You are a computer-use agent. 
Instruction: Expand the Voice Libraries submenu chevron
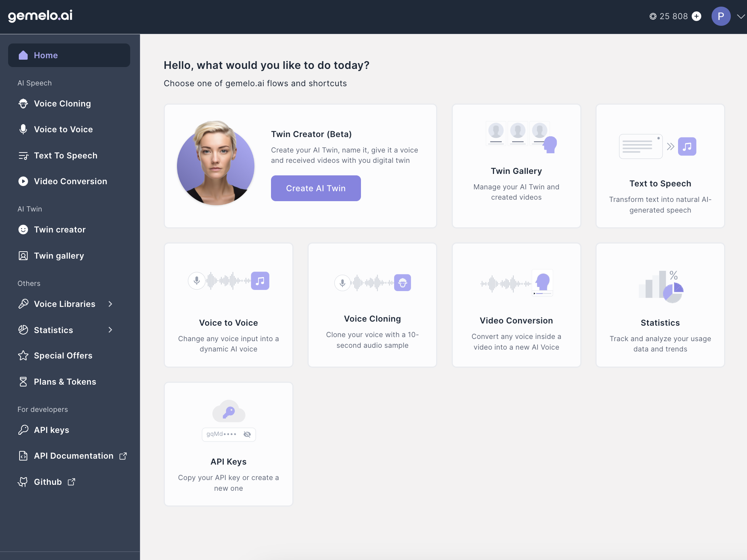[110, 304]
